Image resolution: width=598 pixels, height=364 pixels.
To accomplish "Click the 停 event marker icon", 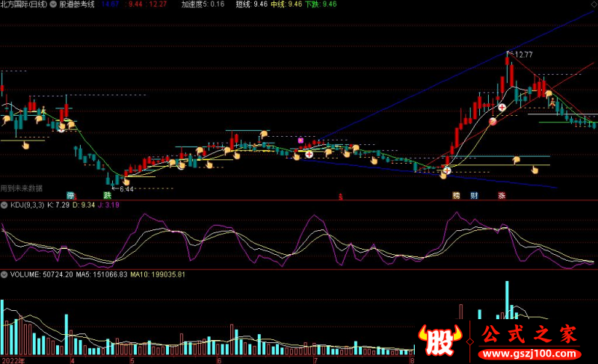I will coord(70,196).
